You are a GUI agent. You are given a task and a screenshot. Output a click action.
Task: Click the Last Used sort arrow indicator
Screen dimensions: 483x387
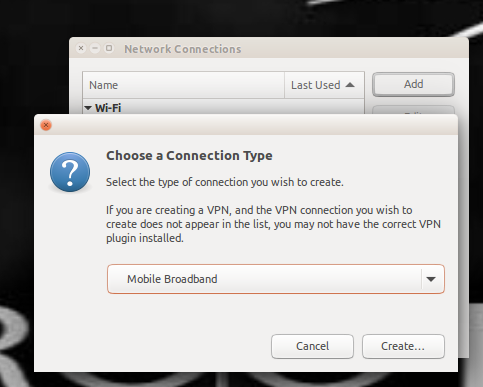coord(350,85)
